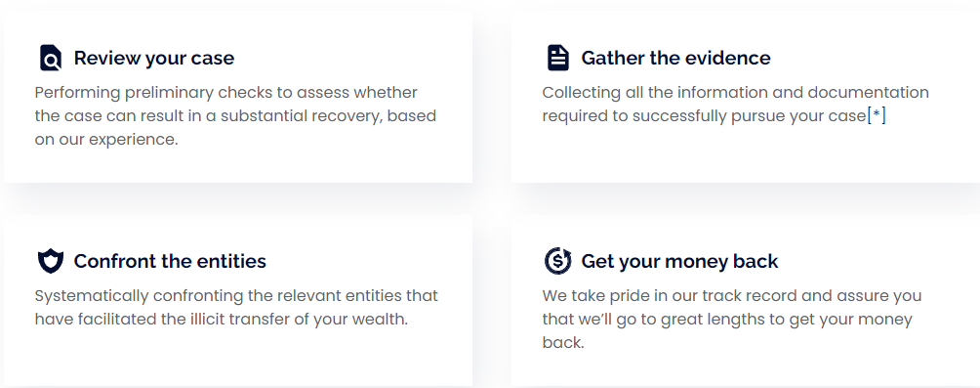Click the shield icon beside Confront the entities
Viewport: 980px width, 388px height.
pos(51,261)
